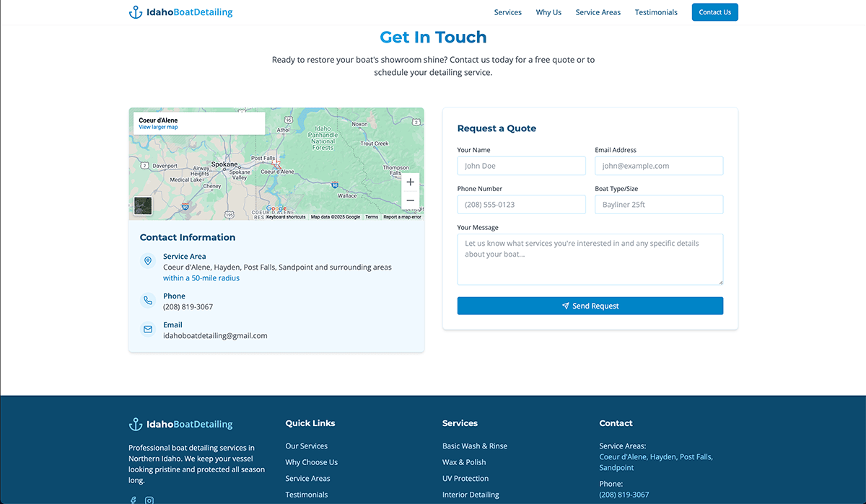This screenshot has width=866, height=504.
Task: Click the phone icon in Contact Information
Action: [148, 301]
